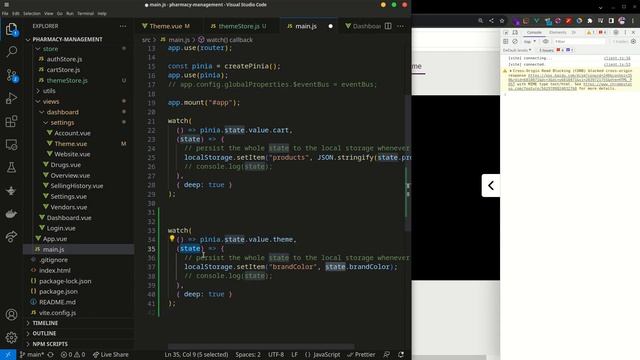This screenshot has height=360, width=640.
Task: Open the Extensions view
Action: pyautogui.click(x=11, y=121)
